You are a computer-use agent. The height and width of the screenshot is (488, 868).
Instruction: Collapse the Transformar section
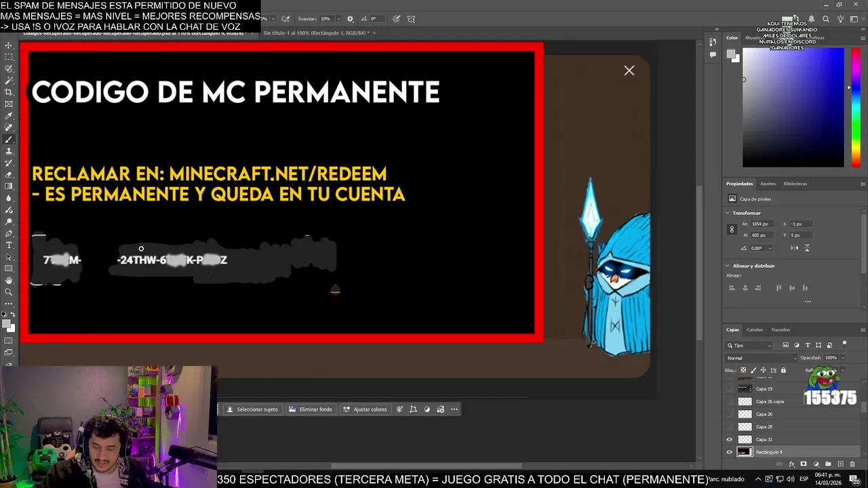728,213
